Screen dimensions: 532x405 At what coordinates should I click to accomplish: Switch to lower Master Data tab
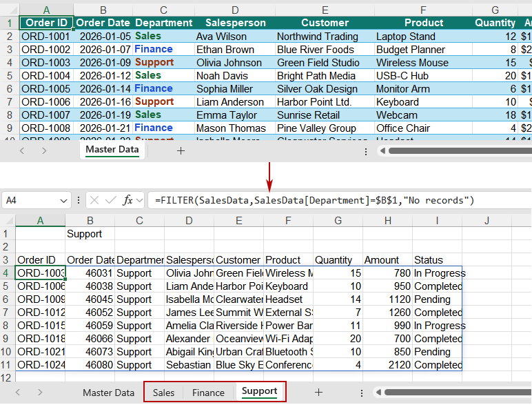point(109,393)
